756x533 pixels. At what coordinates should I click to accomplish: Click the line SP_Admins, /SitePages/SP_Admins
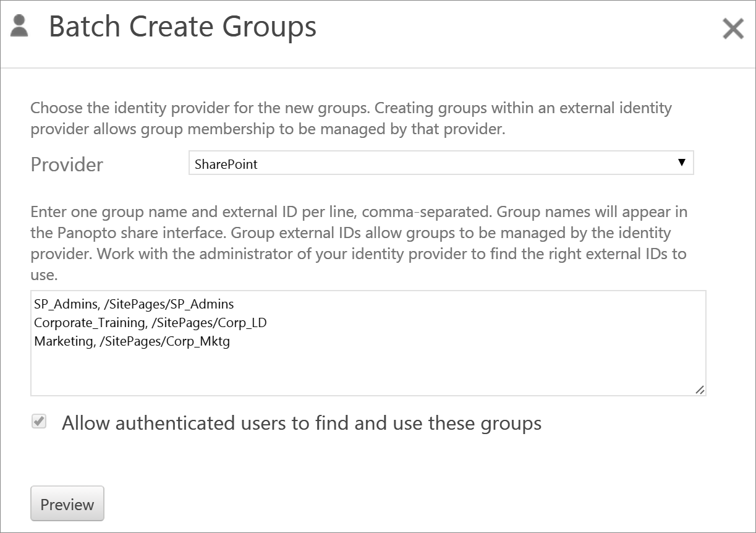point(134,304)
